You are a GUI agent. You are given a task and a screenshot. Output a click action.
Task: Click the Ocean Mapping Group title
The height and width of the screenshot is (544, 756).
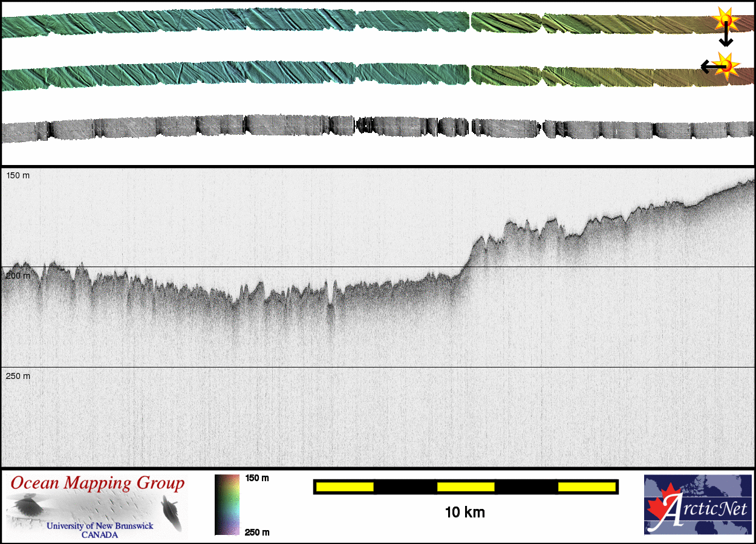pos(97,484)
